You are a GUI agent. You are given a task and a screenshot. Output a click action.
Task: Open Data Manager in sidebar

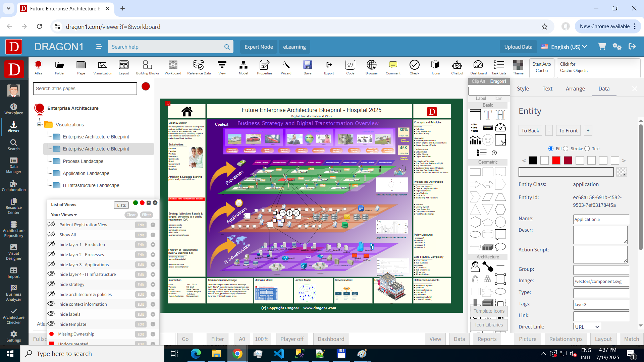coord(14,166)
